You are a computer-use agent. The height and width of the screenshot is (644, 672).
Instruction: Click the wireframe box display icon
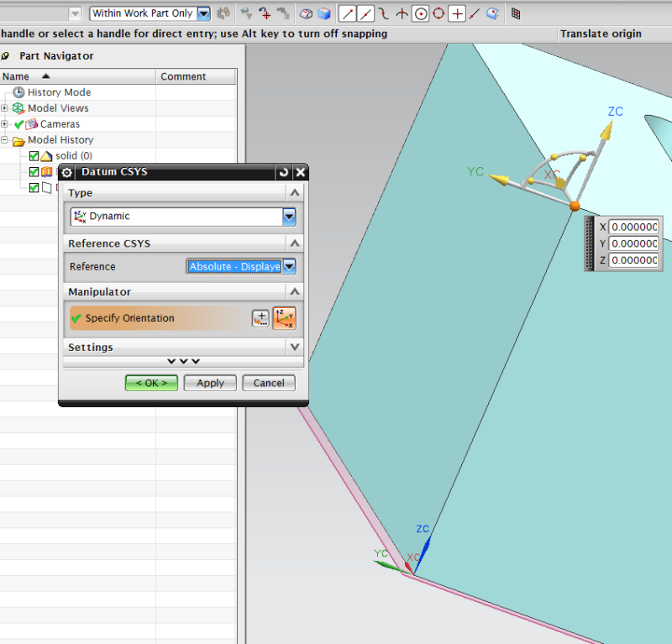point(306,13)
